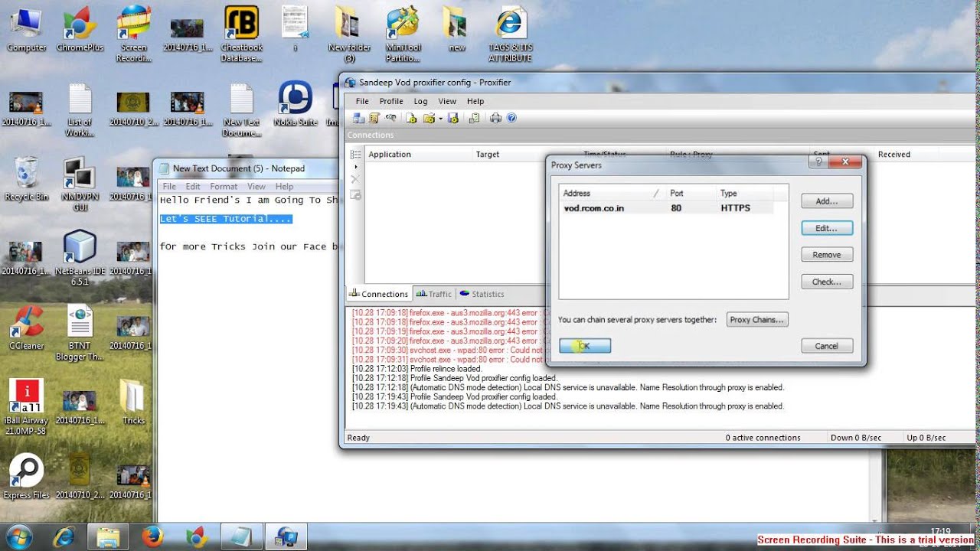
Task: Open the Recycle Bin icon
Action: click(x=27, y=178)
